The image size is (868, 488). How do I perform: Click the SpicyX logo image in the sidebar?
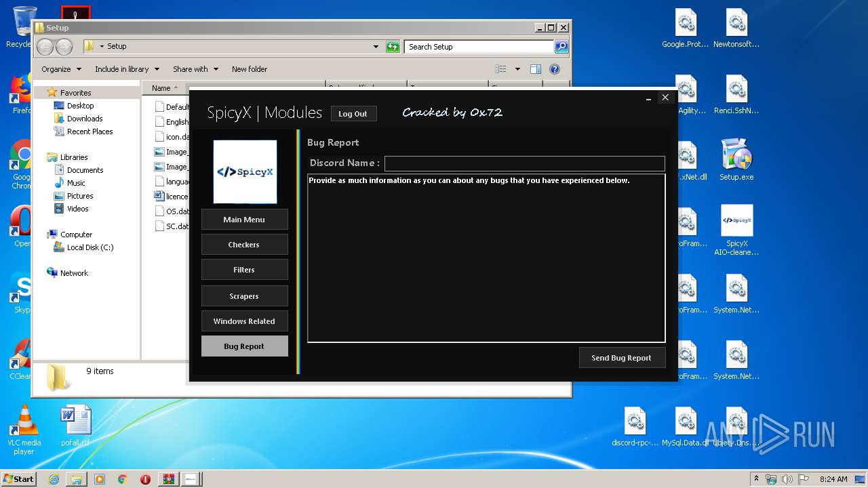click(x=245, y=171)
